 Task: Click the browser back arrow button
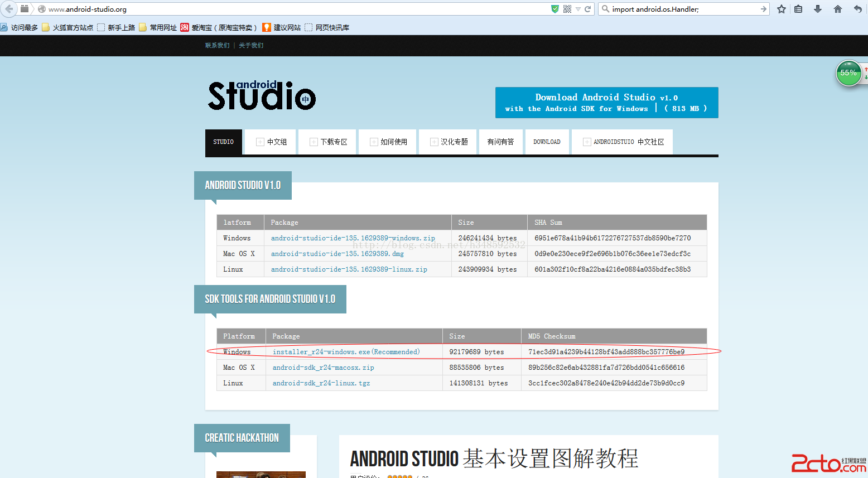pos(8,9)
